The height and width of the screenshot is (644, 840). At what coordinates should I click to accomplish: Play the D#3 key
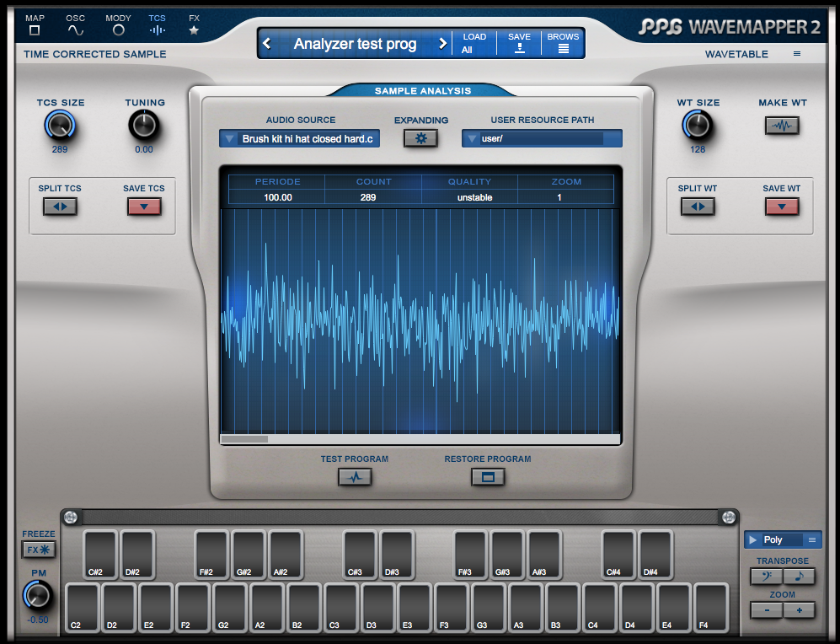pyautogui.click(x=397, y=555)
